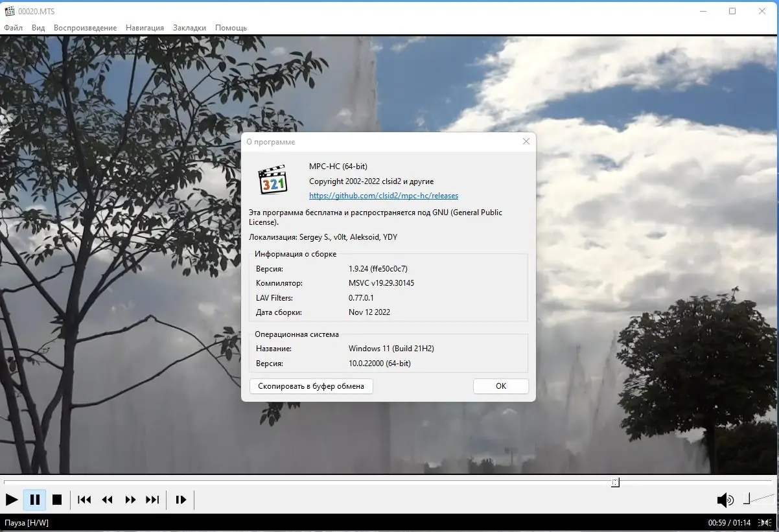Click the playback seek bar
The image size is (779, 532).
coord(389,482)
